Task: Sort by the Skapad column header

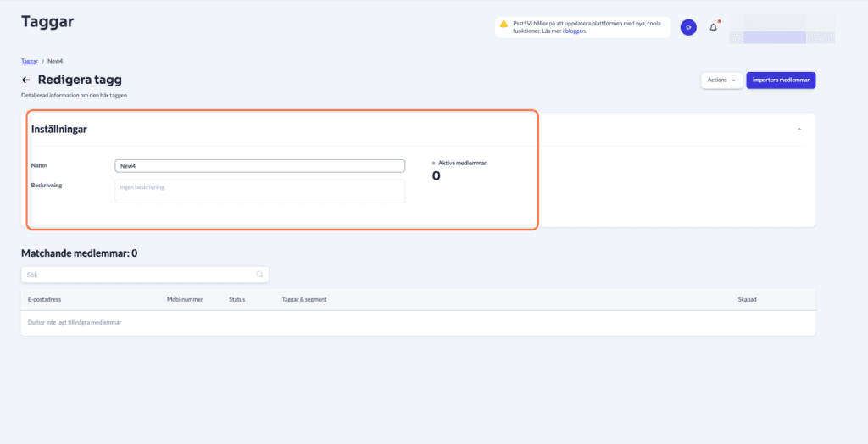Action: coord(748,299)
